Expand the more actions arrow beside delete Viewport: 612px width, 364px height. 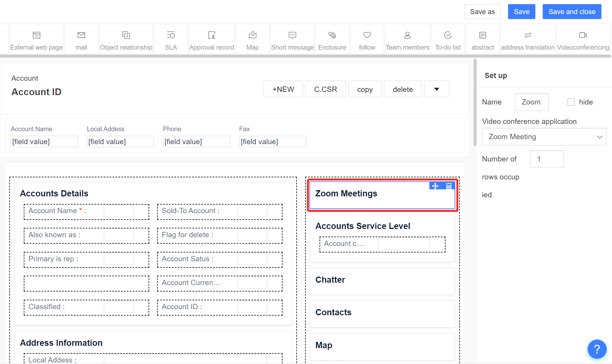point(437,89)
